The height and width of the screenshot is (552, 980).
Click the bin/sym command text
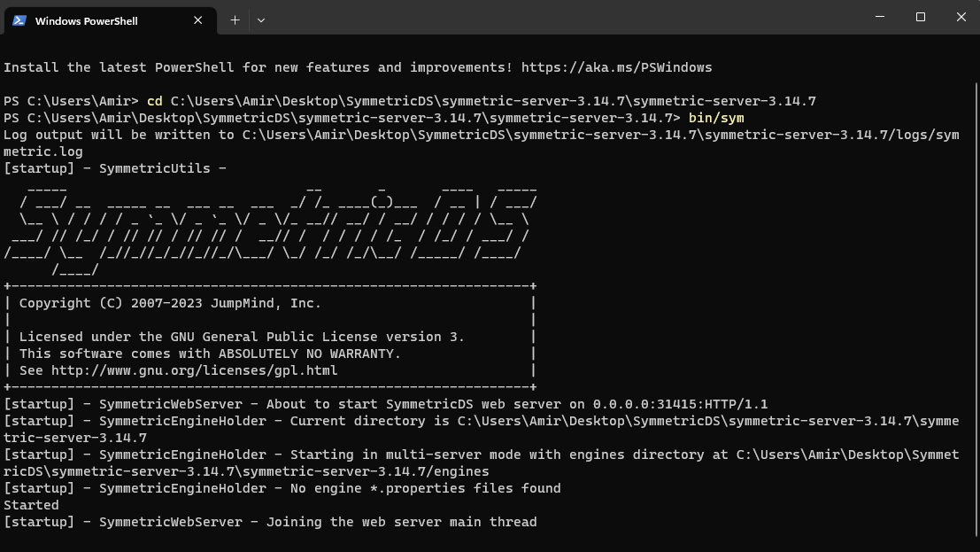[715, 118]
